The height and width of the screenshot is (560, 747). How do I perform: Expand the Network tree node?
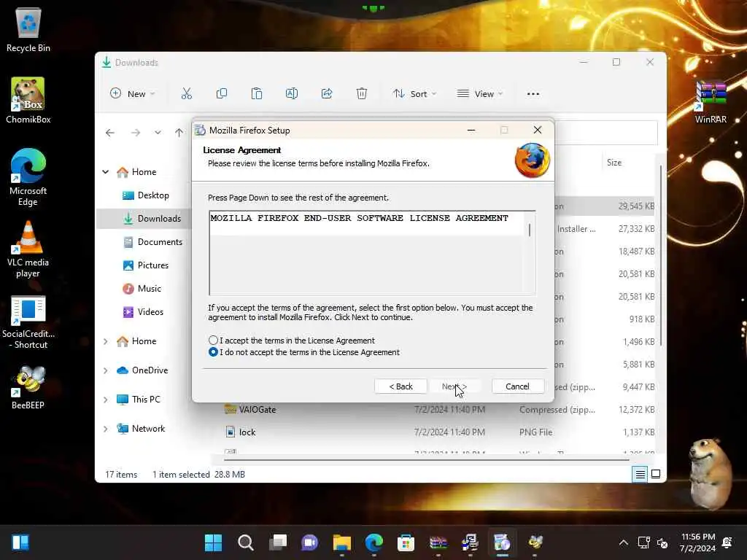pos(106,429)
